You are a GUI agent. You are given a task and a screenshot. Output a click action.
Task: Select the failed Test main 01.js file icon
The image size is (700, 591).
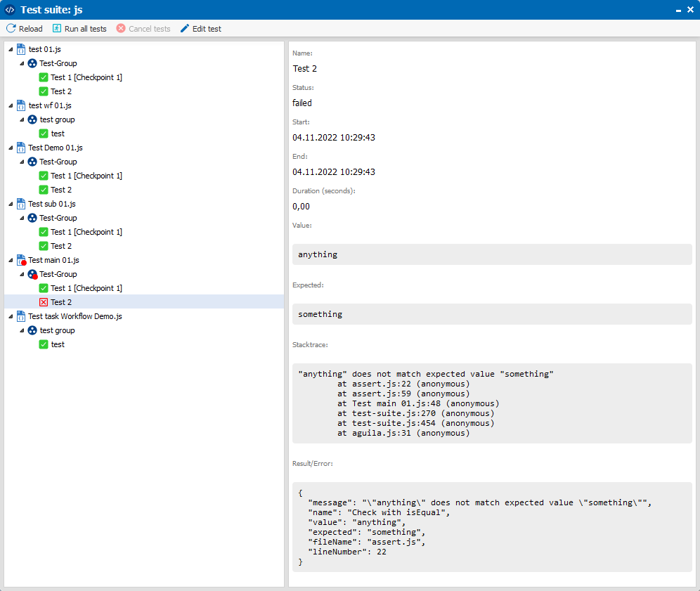click(x=21, y=260)
